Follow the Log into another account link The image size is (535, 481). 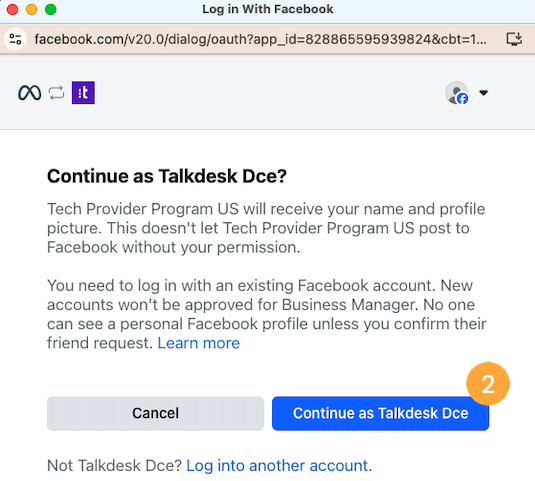click(279, 466)
